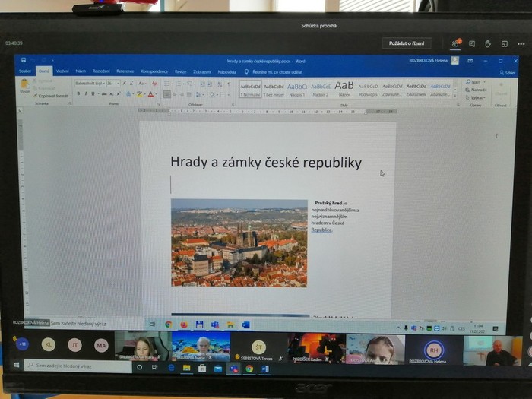This screenshot has height=399, width=532.
Task: Open the font size dropdown
Action: click(x=118, y=83)
